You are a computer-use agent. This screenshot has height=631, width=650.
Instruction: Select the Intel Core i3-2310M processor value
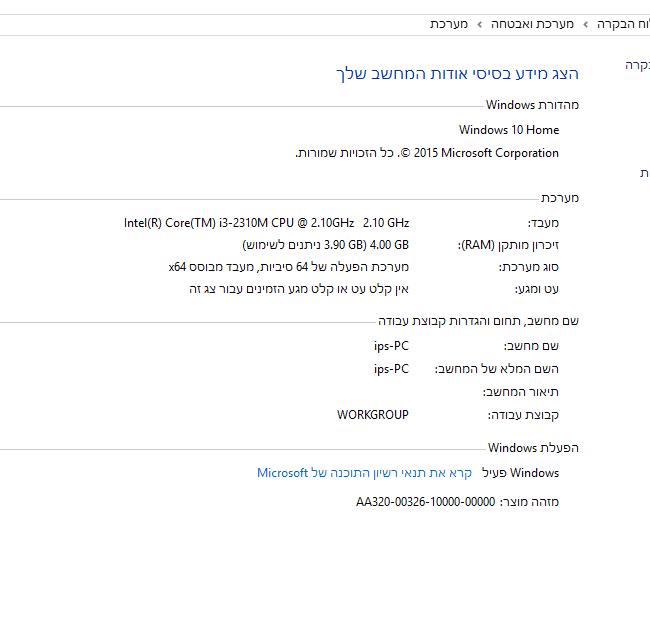[x=266, y=222]
